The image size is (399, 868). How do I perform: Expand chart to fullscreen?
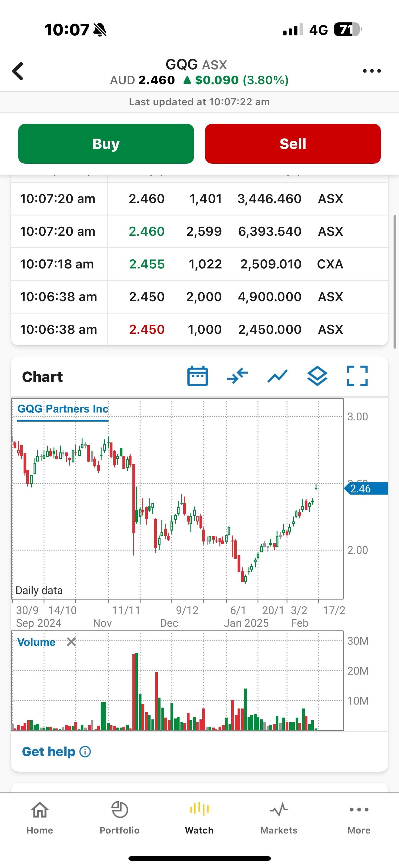pos(357,376)
